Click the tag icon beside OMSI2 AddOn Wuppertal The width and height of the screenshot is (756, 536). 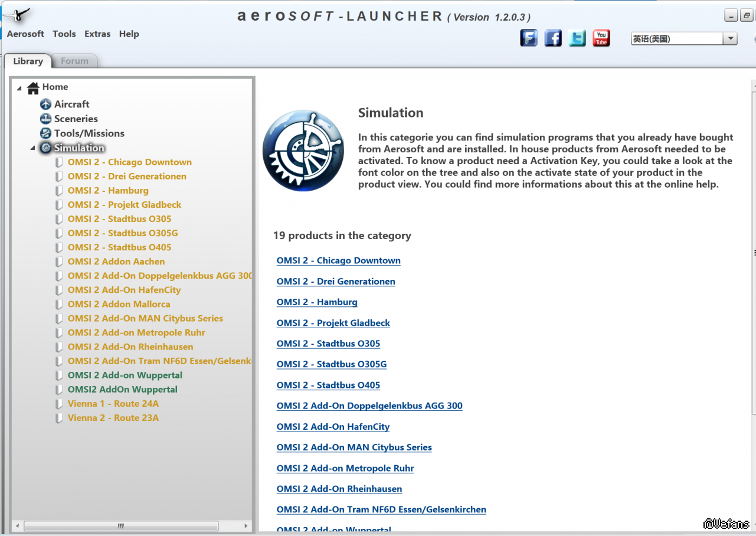[59, 390]
